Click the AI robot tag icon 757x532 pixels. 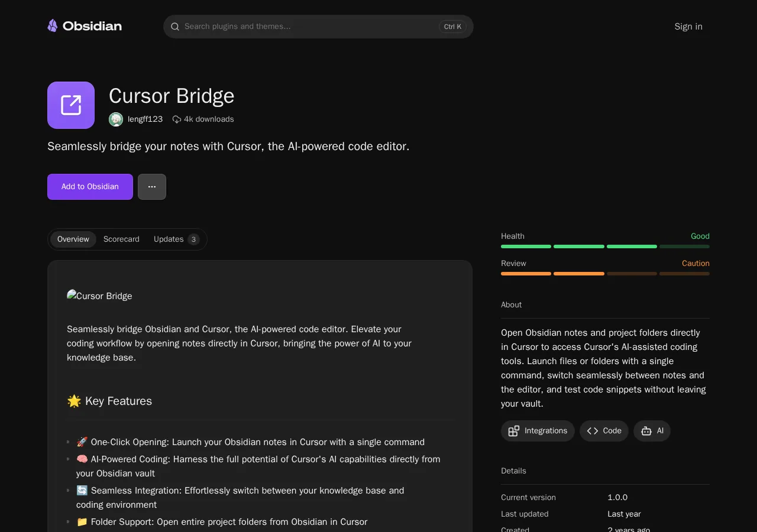coord(646,431)
